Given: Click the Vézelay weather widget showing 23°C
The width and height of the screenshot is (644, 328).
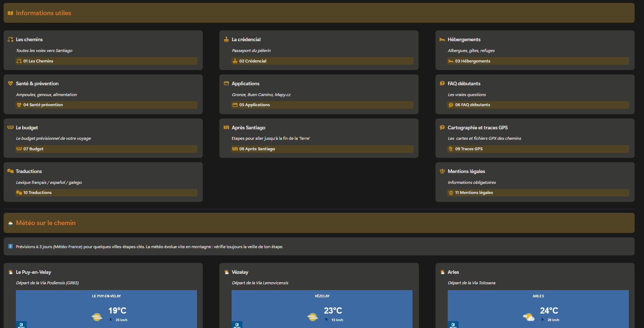Looking at the screenshot, I should point(322,309).
